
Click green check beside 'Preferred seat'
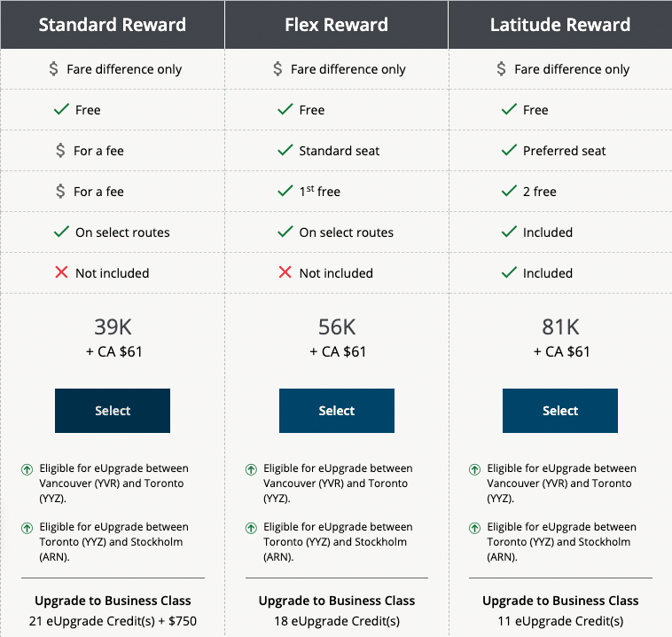click(x=509, y=151)
